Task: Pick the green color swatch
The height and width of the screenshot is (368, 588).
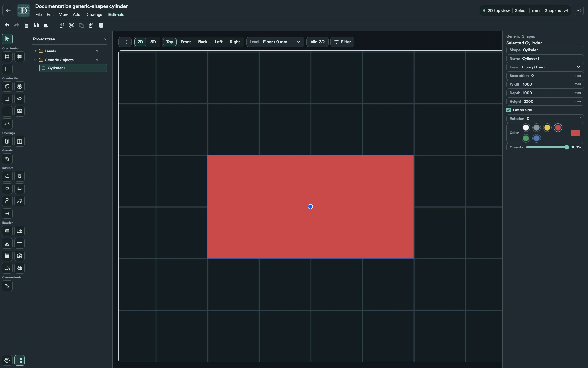Action: pyautogui.click(x=526, y=139)
